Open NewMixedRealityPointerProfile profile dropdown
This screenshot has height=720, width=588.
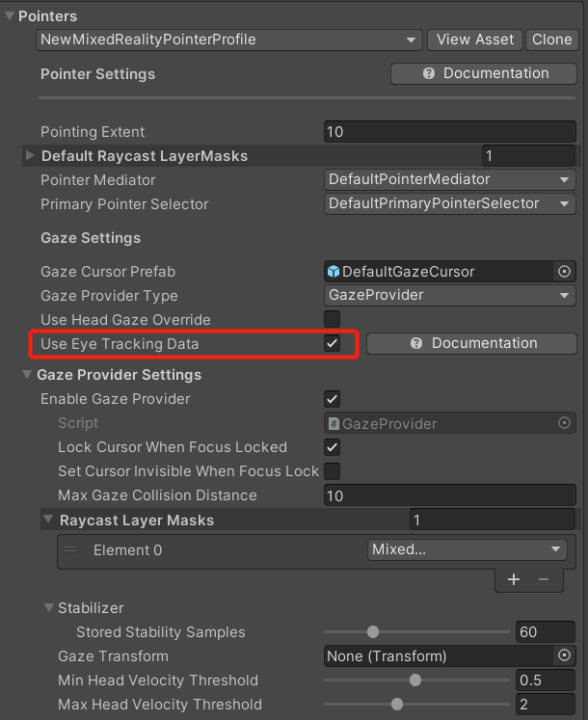[x=229, y=40]
